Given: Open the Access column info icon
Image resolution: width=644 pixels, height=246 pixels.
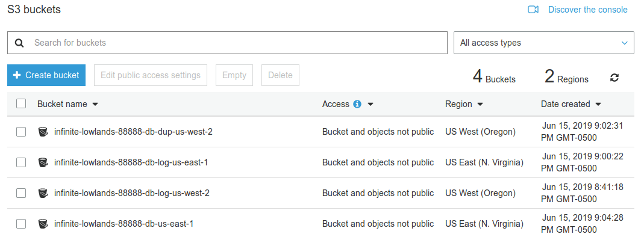Looking at the screenshot, I should 357,104.
